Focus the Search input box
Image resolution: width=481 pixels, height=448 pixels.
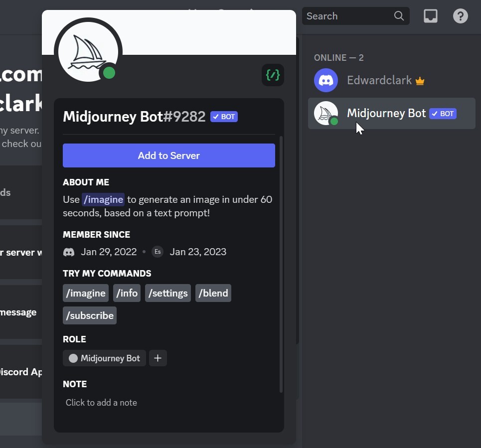click(346, 16)
